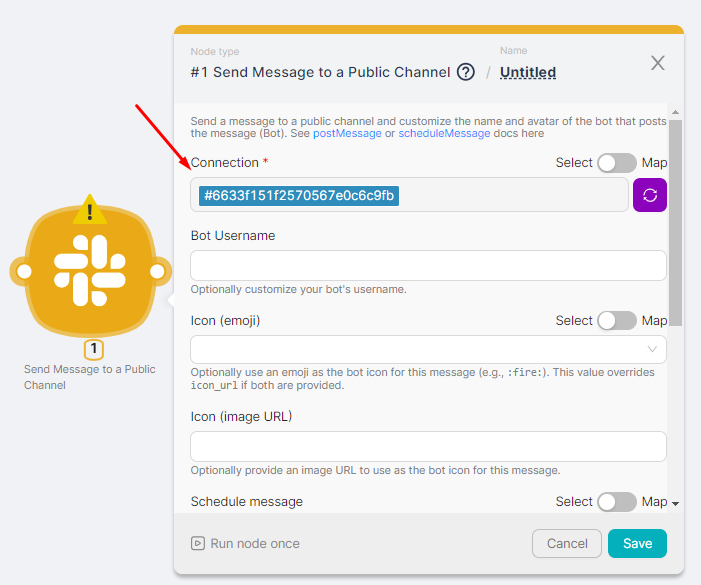The height and width of the screenshot is (585, 701).
Task: Toggle Connection Select/Map switch
Action: (616, 162)
